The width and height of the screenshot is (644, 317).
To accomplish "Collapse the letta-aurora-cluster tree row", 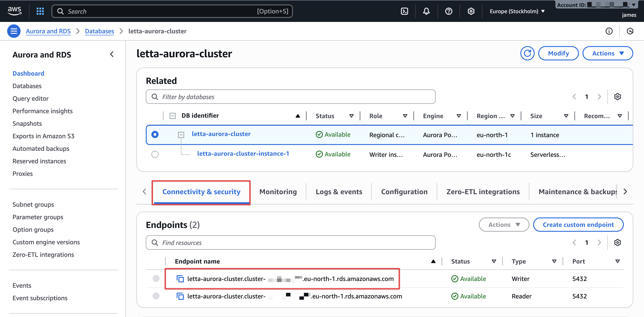I will (x=181, y=135).
